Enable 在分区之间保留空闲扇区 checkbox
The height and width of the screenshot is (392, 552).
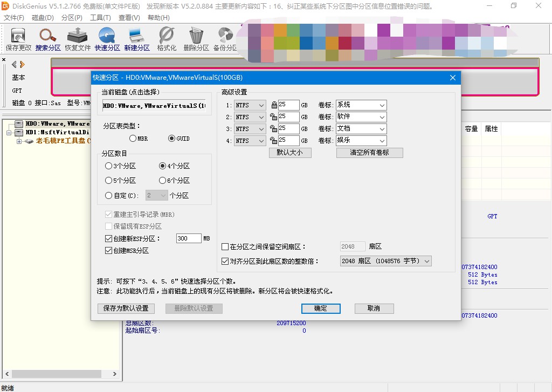(225, 246)
